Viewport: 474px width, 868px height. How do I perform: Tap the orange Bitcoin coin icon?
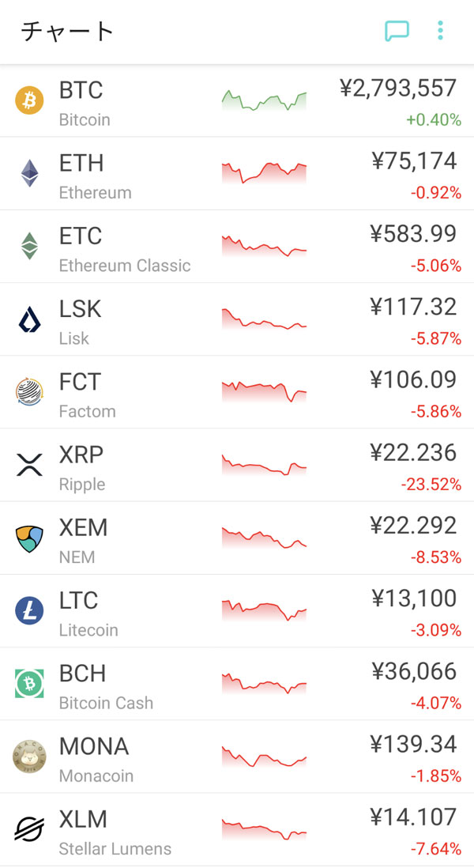pos(29,100)
